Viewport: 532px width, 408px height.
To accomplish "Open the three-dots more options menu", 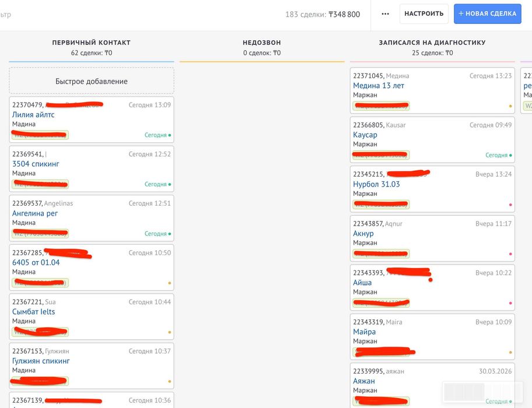I will click(385, 14).
